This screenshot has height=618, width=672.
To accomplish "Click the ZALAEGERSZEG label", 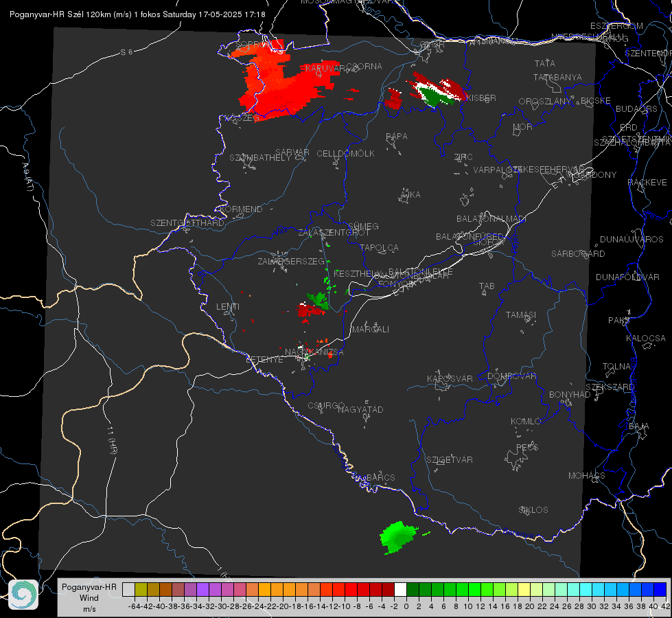I will (x=291, y=261).
